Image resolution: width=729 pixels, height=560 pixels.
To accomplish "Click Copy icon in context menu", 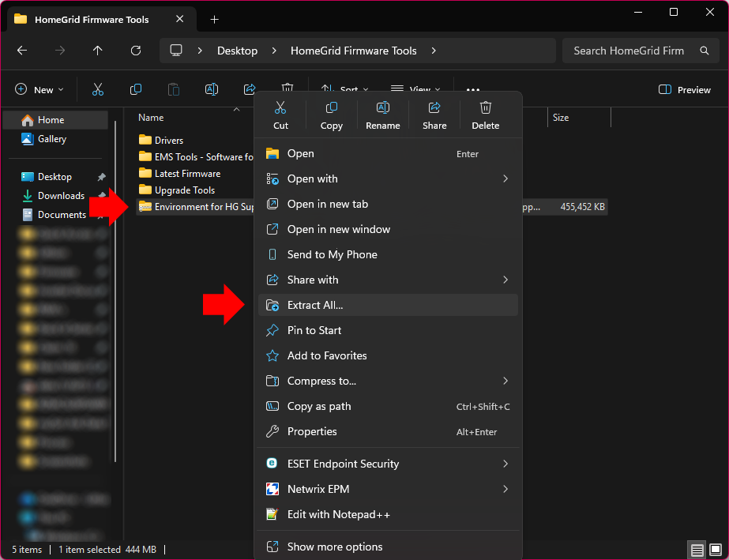I will tap(332, 115).
